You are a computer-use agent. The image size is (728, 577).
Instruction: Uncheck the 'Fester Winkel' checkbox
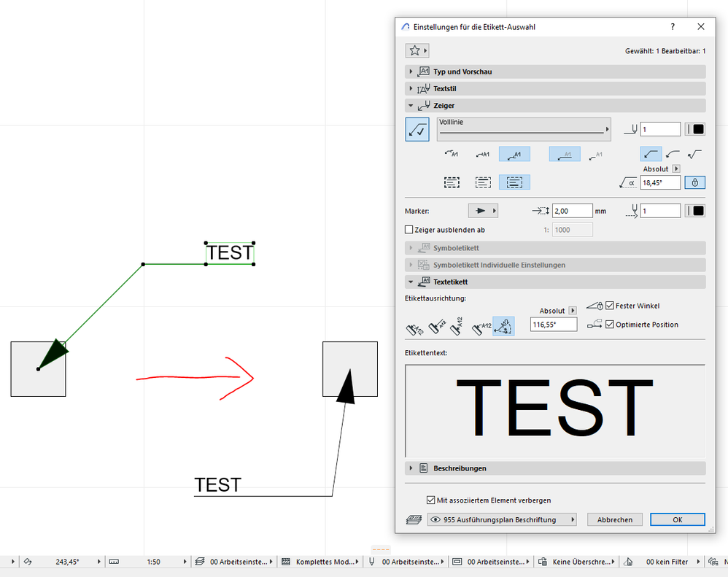pos(610,306)
